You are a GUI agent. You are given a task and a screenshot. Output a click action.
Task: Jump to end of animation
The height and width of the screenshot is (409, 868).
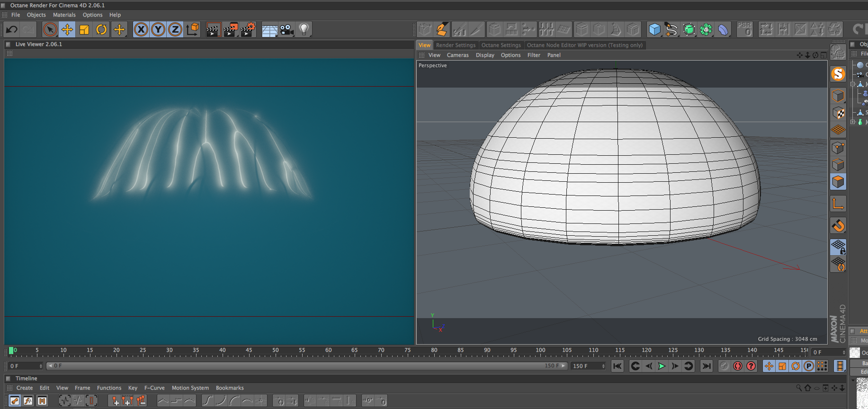click(x=706, y=366)
